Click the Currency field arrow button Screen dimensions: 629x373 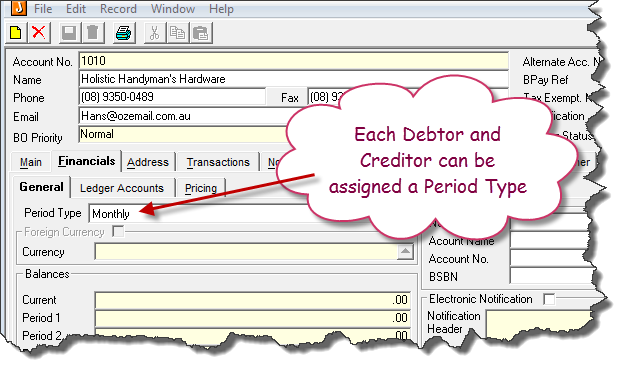point(405,252)
